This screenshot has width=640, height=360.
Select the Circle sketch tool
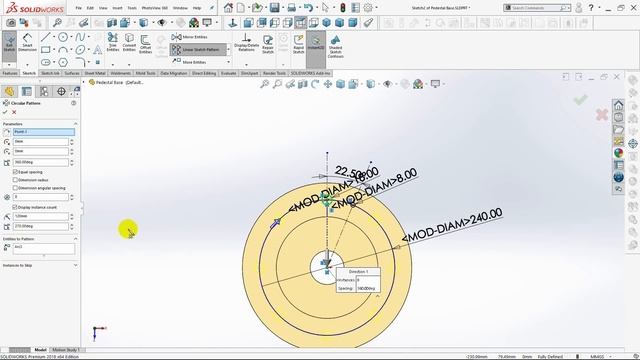point(62,38)
